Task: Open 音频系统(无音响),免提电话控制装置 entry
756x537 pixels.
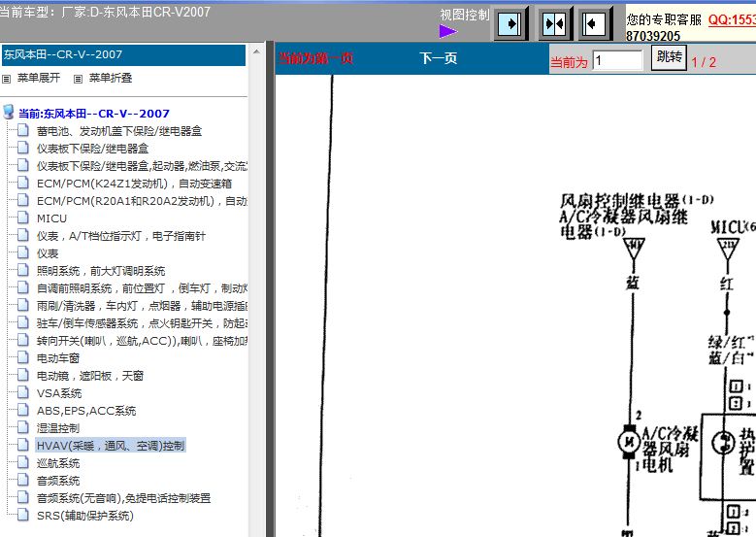Action: 124,498
